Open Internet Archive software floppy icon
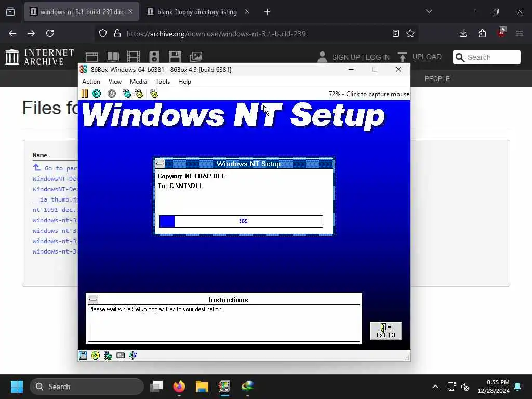Image resolution: width=532 pixels, height=399 pixels. [x=175, y=57]
